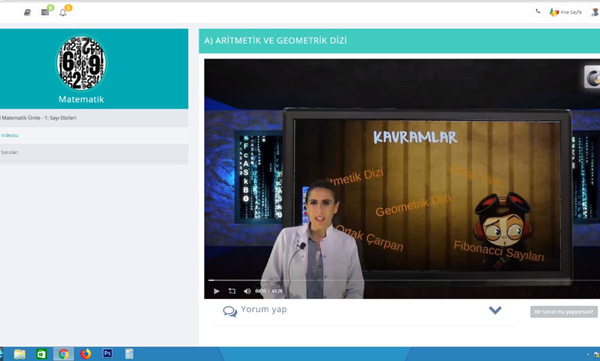Select the Videosu sidebar item

click(10, 135)
